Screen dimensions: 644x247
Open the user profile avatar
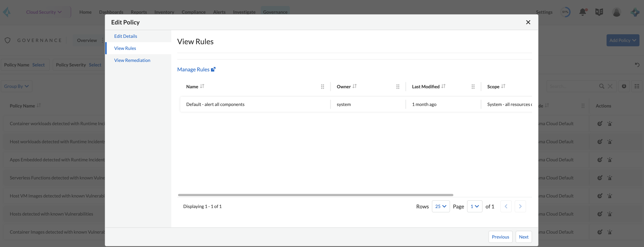617,12
